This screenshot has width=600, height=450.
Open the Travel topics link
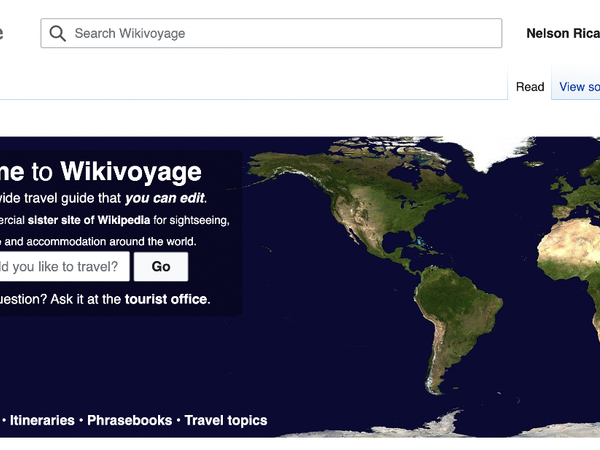point(226,420)
